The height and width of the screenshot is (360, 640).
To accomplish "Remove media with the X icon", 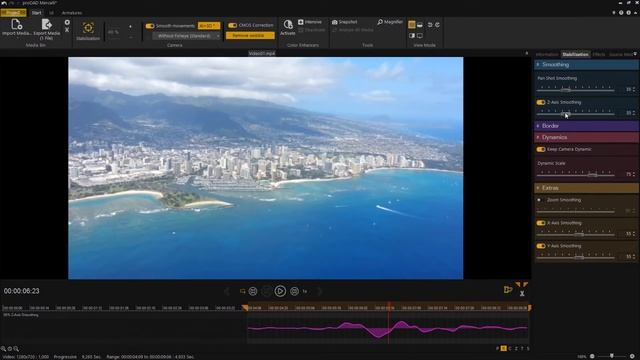I will [67, 30].
